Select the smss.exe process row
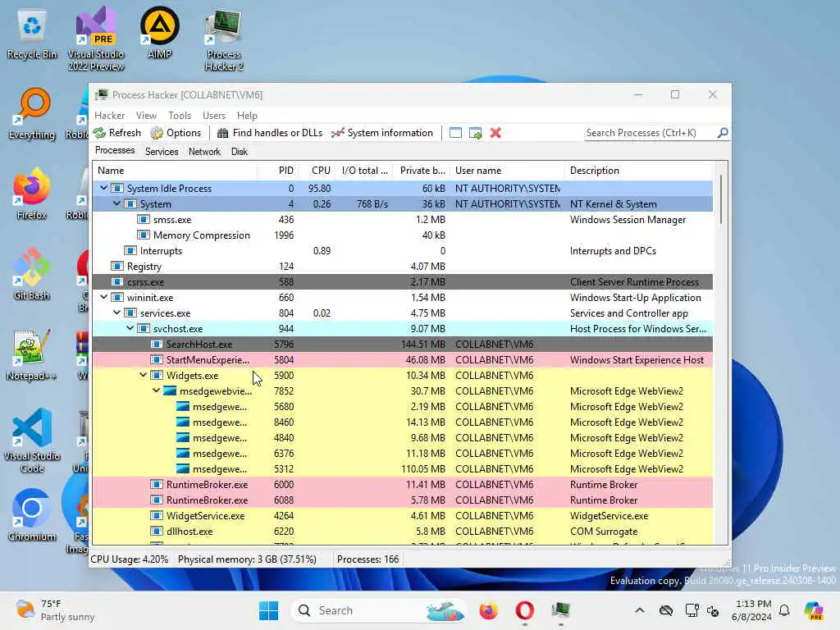 click(x=402, y=219)
